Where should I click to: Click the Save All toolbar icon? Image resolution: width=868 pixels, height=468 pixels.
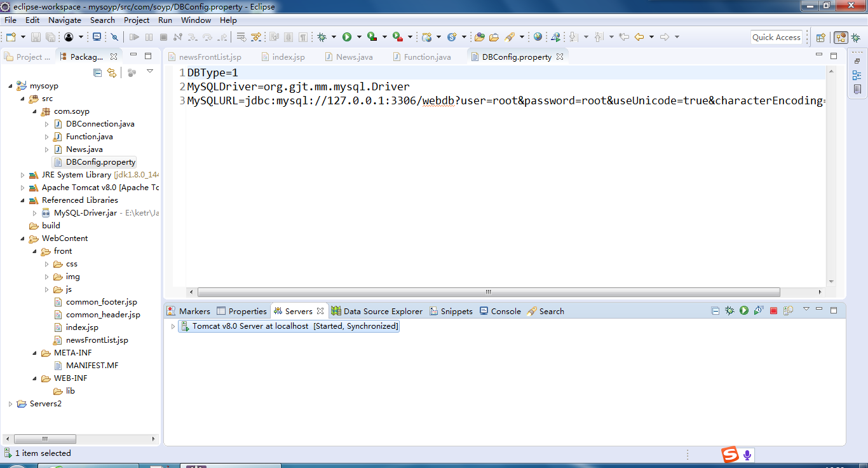pyautogui.click(x=50, y=37)
